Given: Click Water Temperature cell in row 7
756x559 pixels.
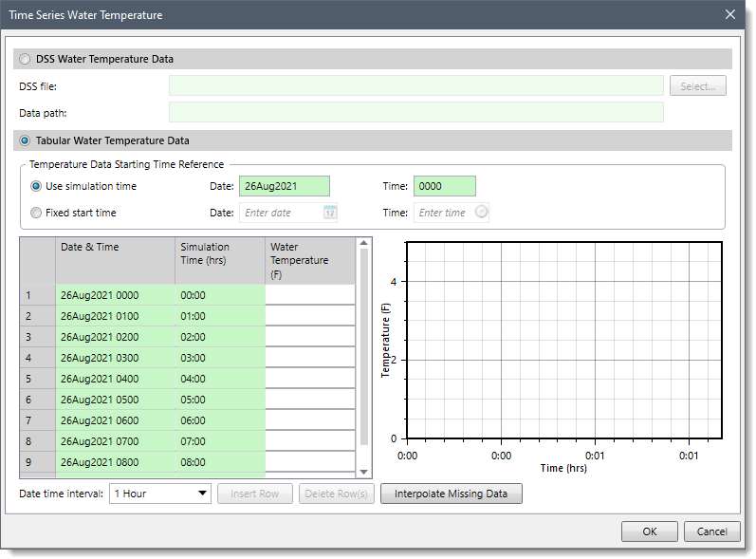Looking at the screenshot, I should tap(310, 420).
